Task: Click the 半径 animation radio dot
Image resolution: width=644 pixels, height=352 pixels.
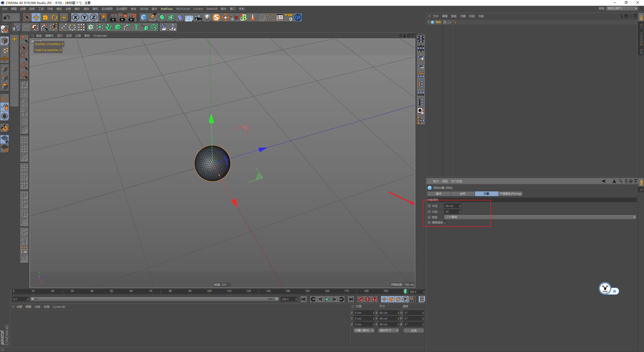Action: (x=429, y=206)
